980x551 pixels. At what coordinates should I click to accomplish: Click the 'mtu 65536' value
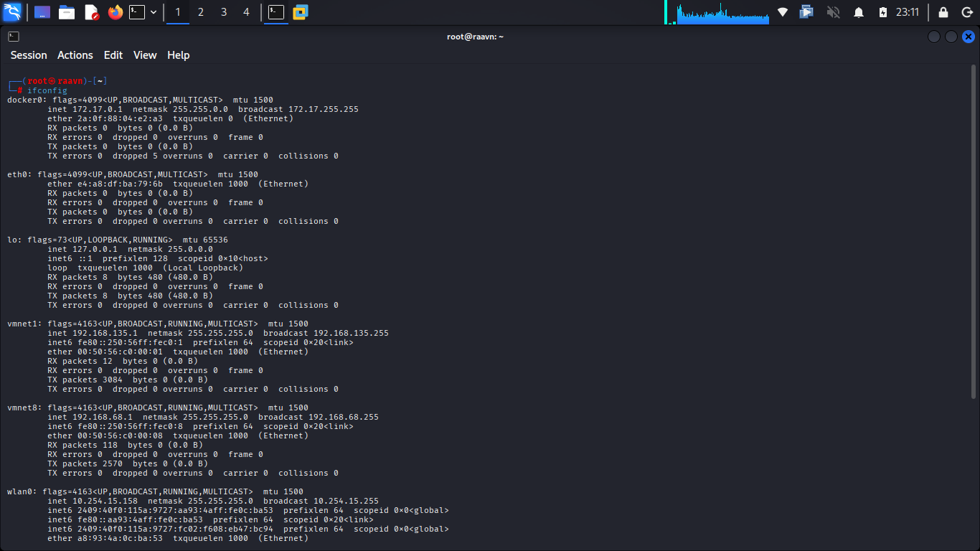pyautogui.click(x=205, y=240)
